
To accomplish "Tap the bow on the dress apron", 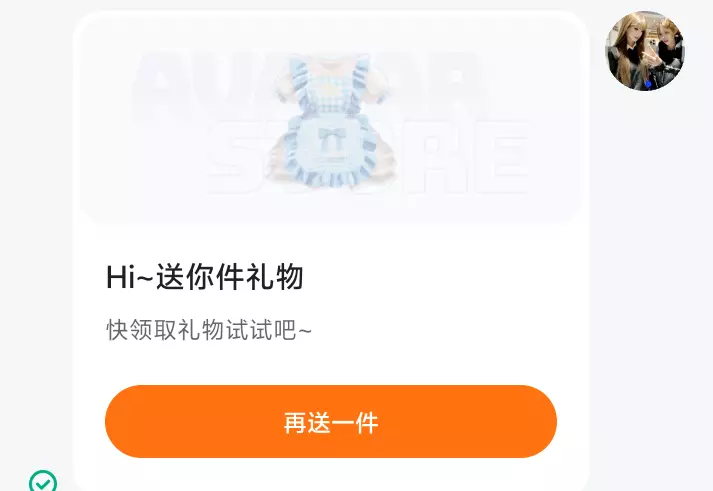I will pos(330,138).
